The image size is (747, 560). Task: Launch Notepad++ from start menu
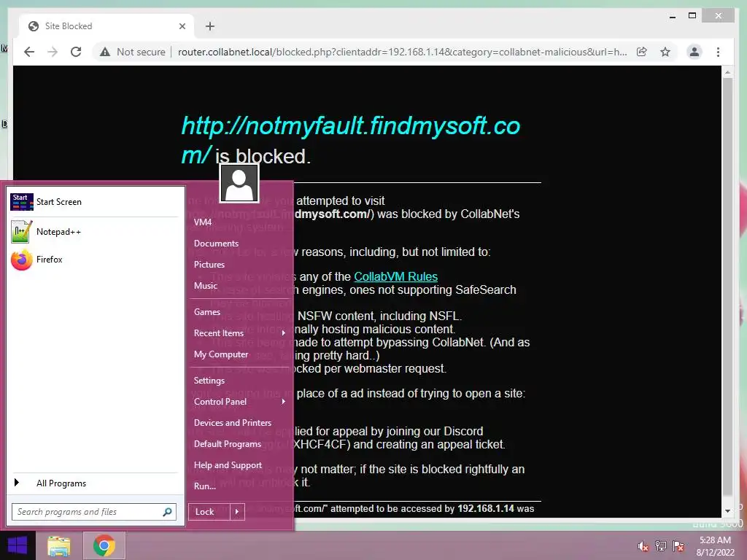94,232
